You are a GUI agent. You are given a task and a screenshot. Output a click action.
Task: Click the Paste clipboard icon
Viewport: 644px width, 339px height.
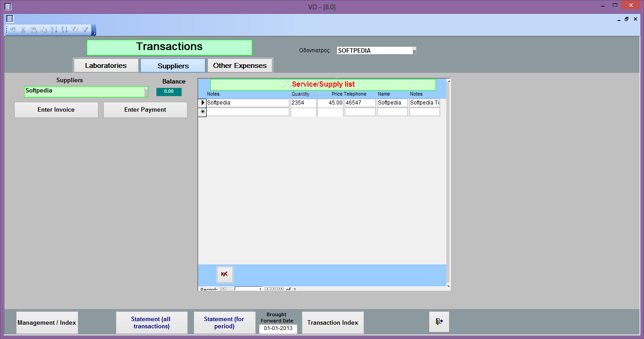coord(34,30)
